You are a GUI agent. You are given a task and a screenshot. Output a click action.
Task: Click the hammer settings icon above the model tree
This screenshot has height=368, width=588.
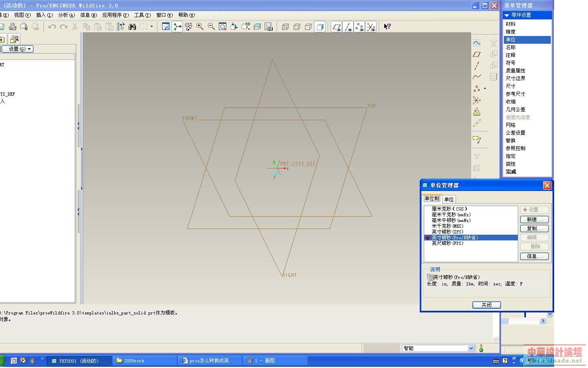tap(14, 39)
